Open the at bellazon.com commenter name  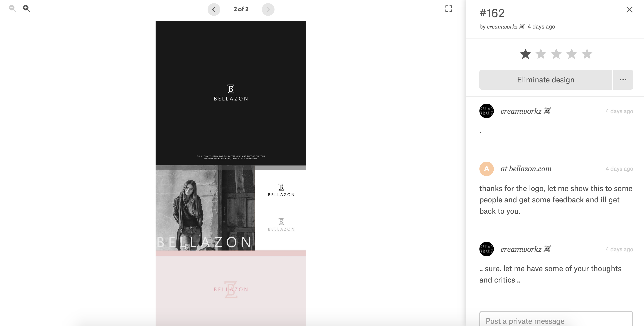(526, 169)
